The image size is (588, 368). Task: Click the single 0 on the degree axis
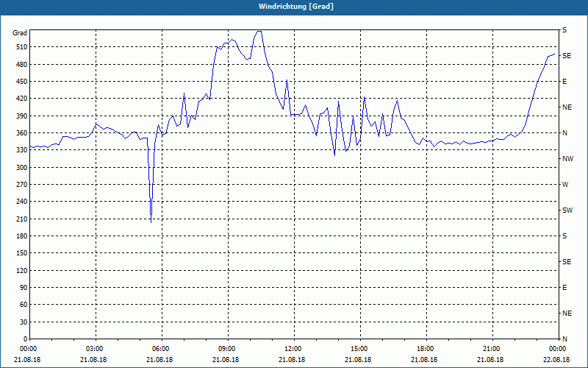26,339
